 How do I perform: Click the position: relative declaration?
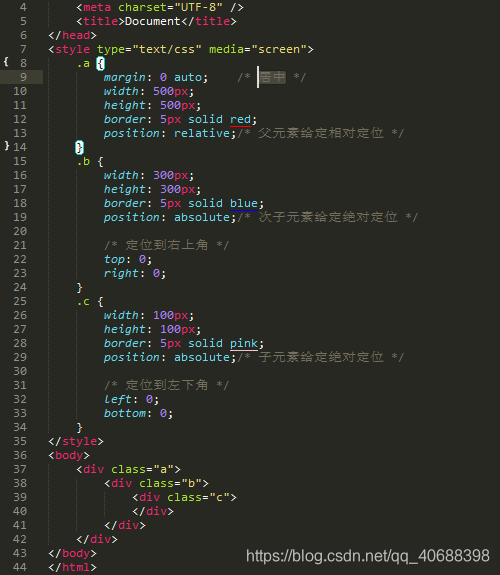point(170,133)
